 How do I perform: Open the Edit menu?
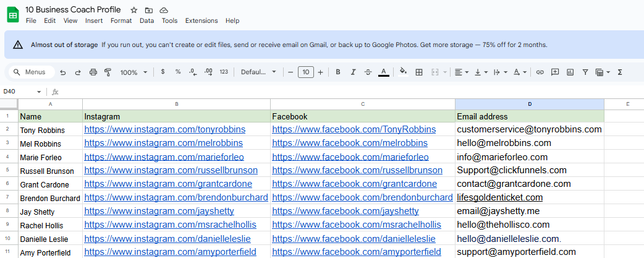49,20
